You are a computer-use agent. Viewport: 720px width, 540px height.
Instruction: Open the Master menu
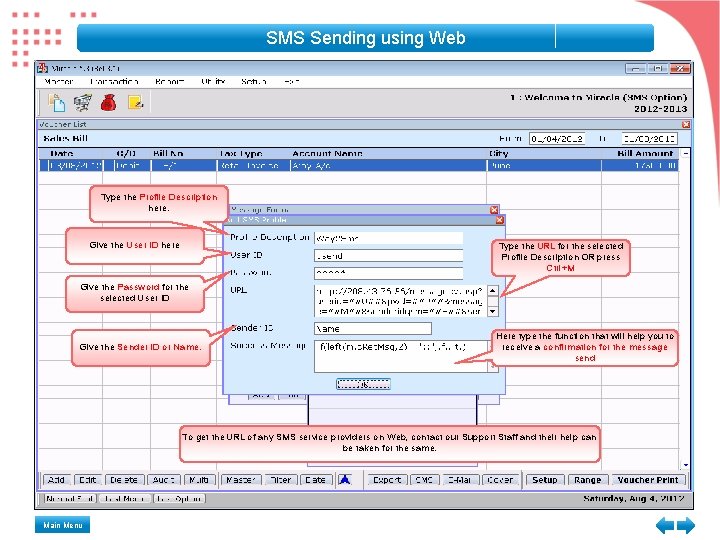click(59, 82)
